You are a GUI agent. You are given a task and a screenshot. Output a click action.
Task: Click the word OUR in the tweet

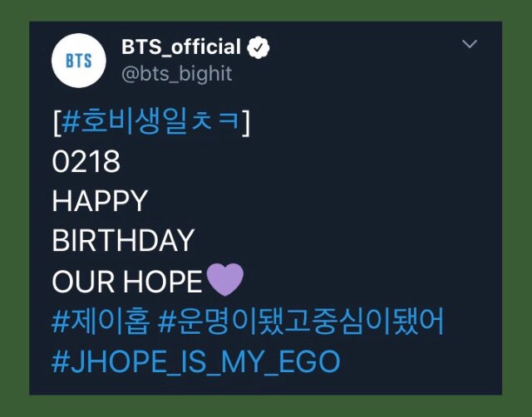[83, 282]
